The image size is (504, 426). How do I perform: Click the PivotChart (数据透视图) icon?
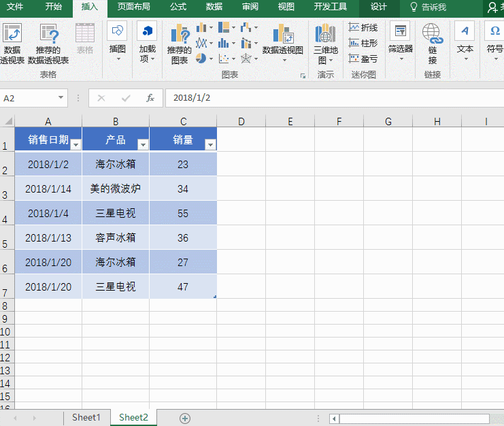tap(282, 34)
